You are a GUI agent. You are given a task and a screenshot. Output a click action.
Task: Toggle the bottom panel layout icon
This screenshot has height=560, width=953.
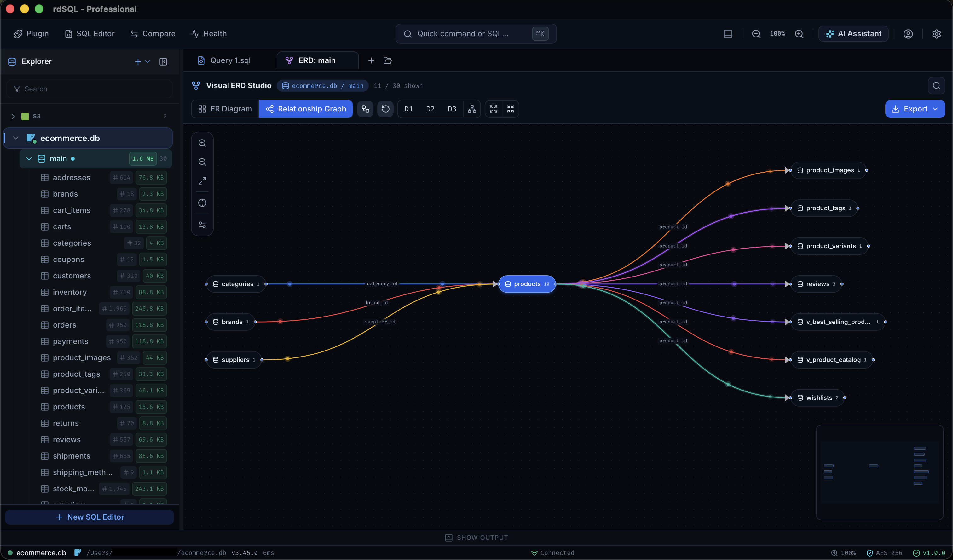[x=728, y=34]
